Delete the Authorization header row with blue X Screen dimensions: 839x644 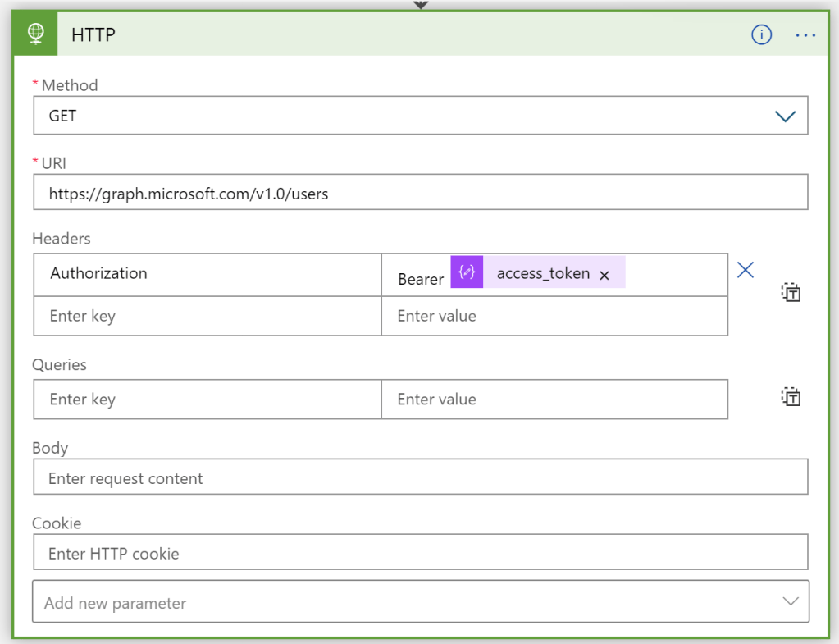tap(745, 270)
